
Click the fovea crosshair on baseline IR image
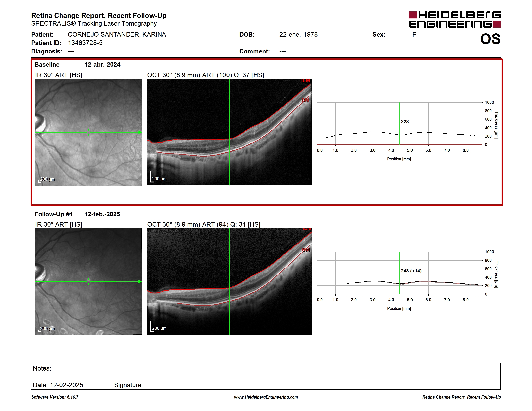point(89,132)
